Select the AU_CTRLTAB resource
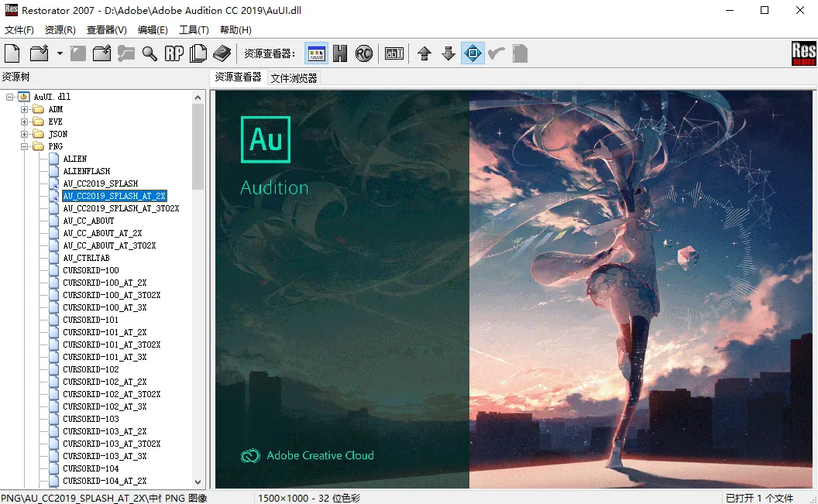The image size is (818, 504). [x=86, y=258]
